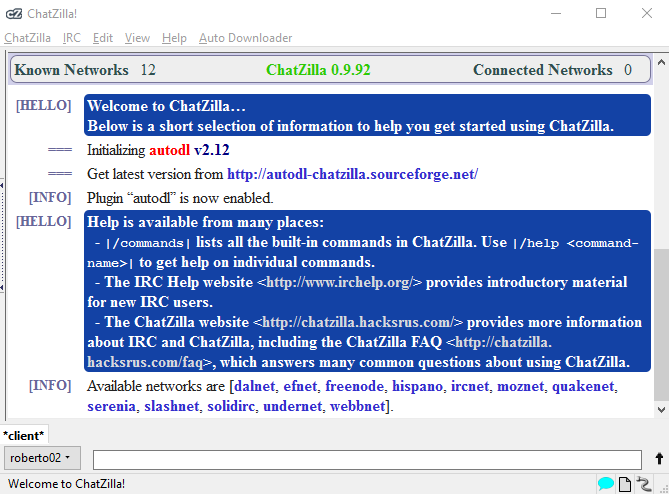
Task: Click the multiline input arrow icon
Action: pos(659,459)
